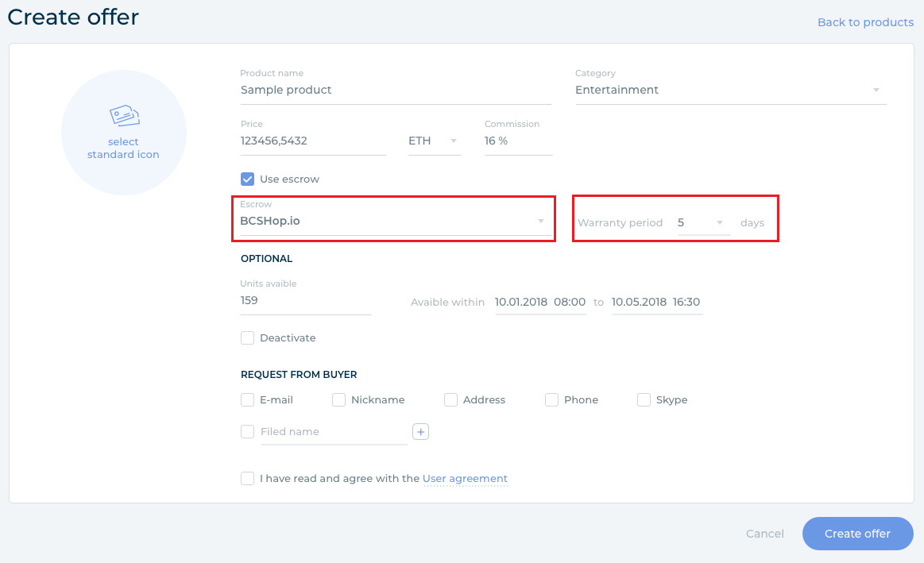Uncheck the Use escrow checkbox
924x563 pixels.
click(x=248, y=179)
